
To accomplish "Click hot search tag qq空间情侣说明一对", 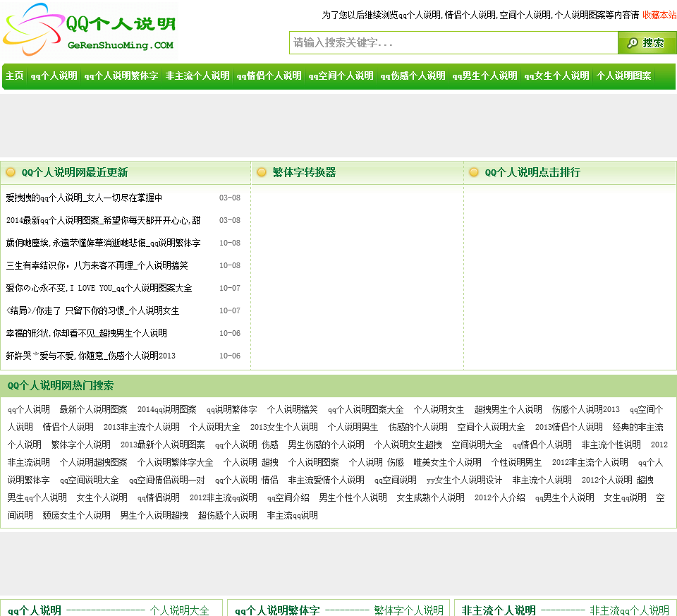I will (x=167, y=481).
